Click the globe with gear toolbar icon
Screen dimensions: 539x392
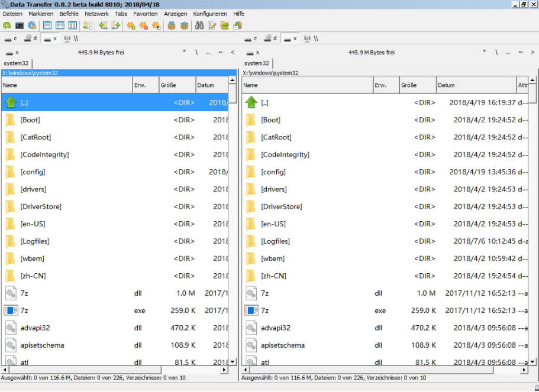point(32,25)
